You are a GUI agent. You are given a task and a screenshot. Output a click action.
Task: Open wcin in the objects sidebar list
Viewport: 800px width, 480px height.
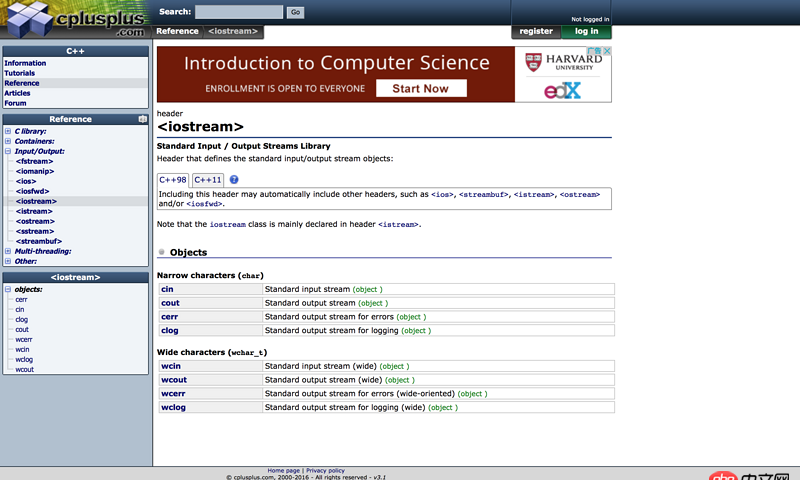[x=22, y=349]
